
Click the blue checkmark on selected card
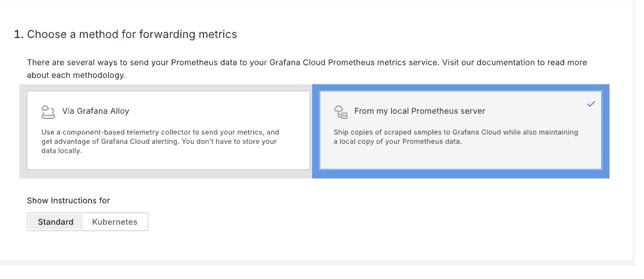coord(591,104)
